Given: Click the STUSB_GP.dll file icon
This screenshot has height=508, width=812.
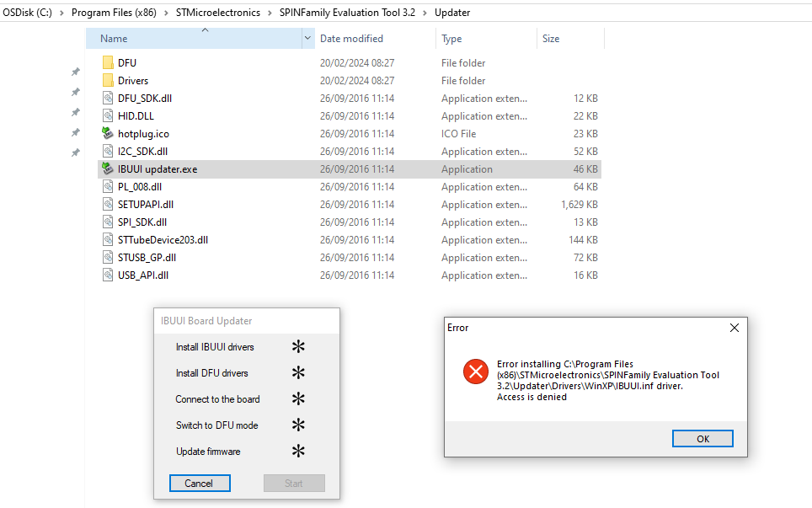Looking at the screenshot, I should (x=108, y=257).
